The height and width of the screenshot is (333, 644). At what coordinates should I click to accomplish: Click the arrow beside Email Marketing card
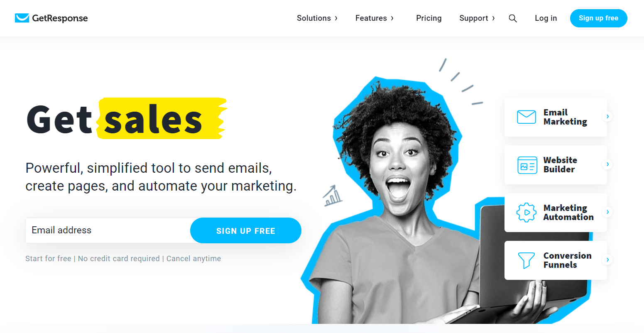[x=607, y=117]
